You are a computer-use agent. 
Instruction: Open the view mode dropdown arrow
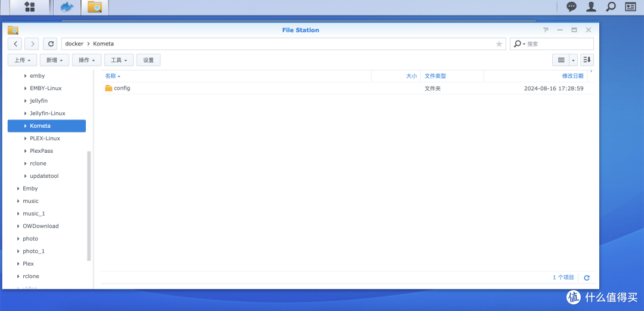click(574, 60)
